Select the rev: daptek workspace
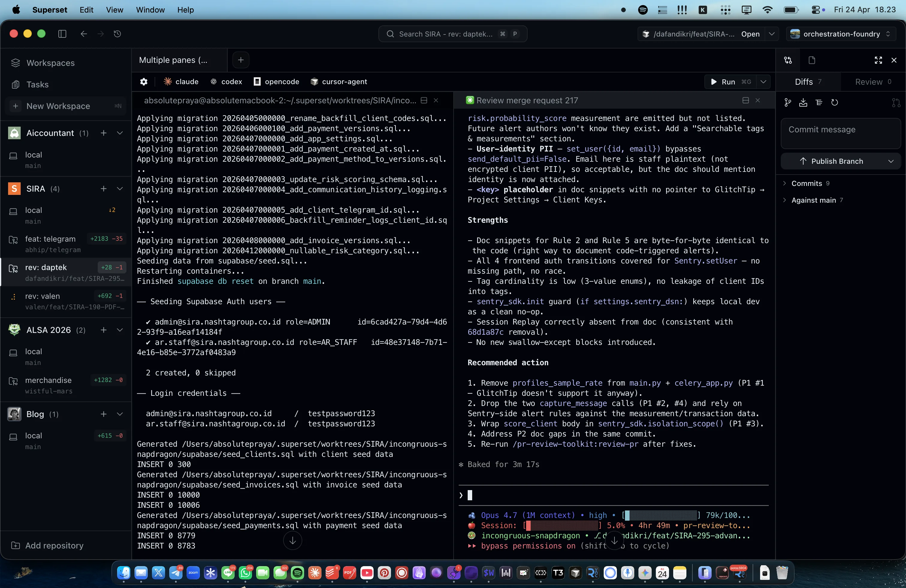Viewport: 906px width, 588px height. [x=66, y=272]
